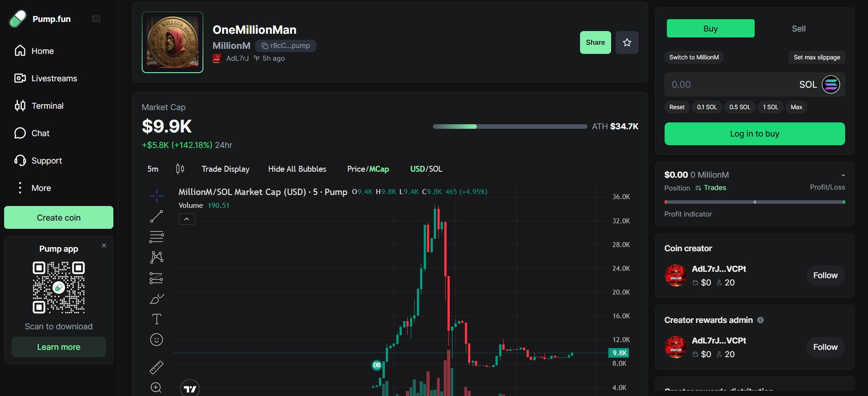The width and height of the screenshot is (868, 396).
Task: Open the Support page
Action: [x=38, y=160]
